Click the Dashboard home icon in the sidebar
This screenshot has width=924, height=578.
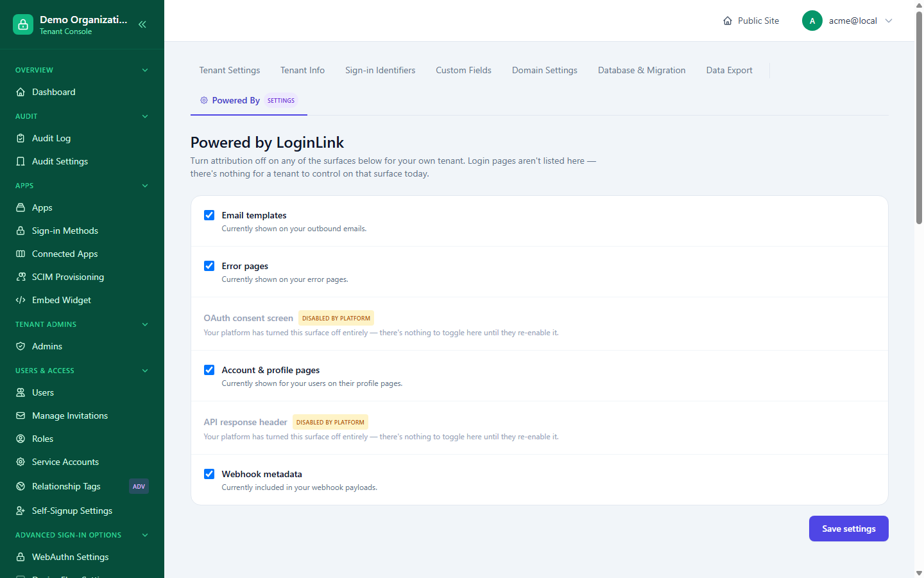21,92
